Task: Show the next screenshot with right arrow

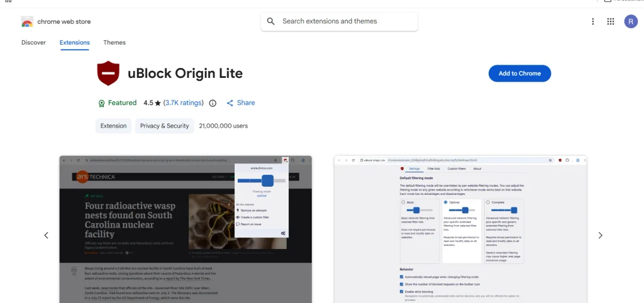Action: 601,235
